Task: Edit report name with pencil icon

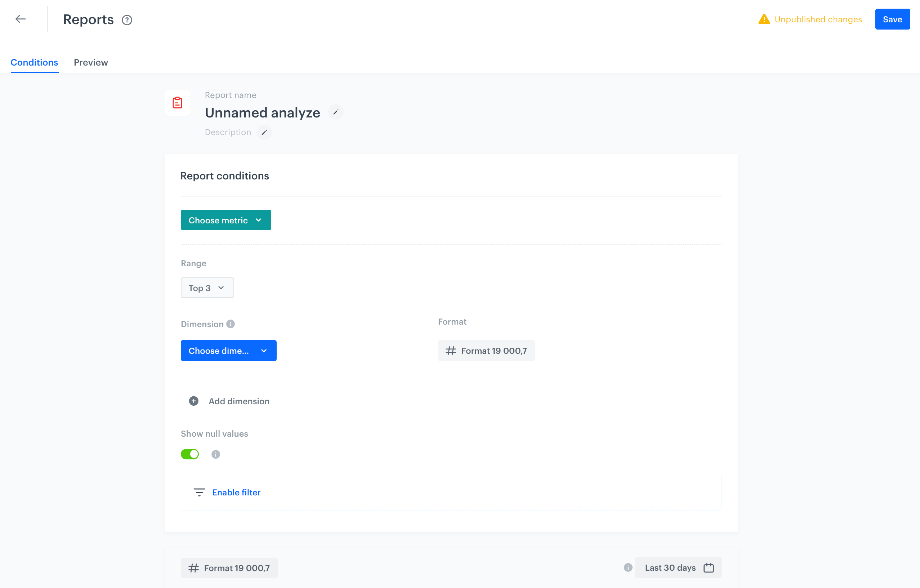Action: tap(336, 112)
